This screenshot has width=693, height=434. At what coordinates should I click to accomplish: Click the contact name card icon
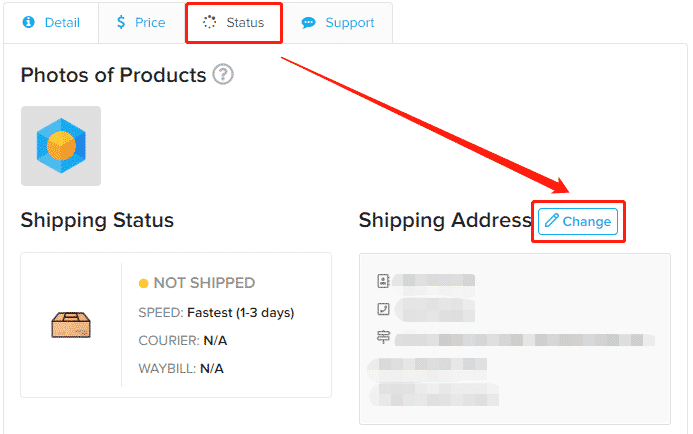[x=383, y=281]
